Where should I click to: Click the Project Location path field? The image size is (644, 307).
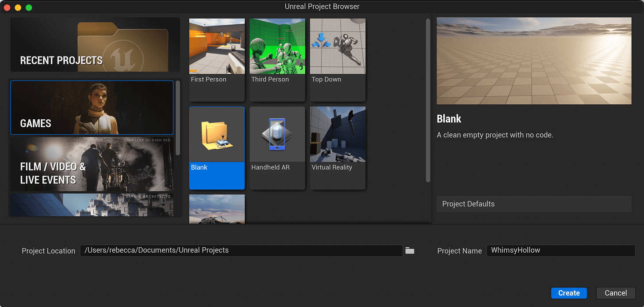pos(241,250)
